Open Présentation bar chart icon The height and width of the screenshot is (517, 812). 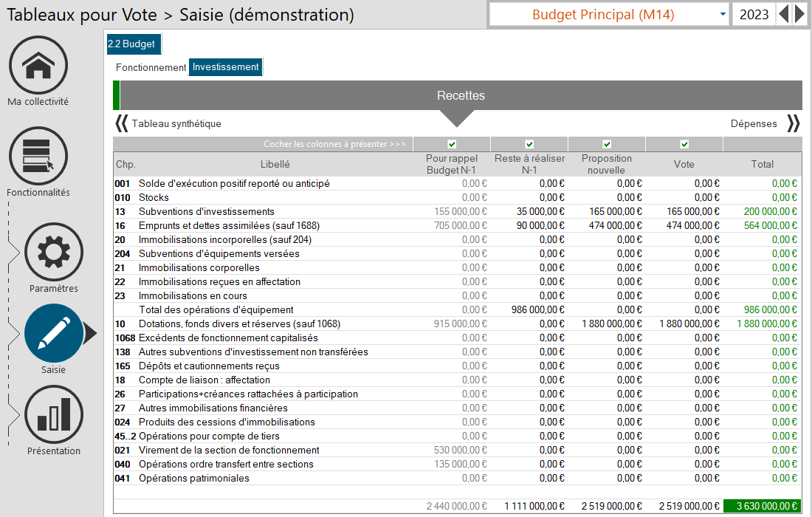(x=54, y=414)
